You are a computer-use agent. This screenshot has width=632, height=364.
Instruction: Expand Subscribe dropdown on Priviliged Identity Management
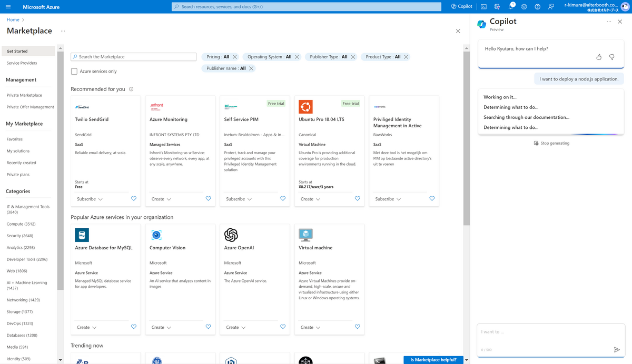click(x=388, y=199)
